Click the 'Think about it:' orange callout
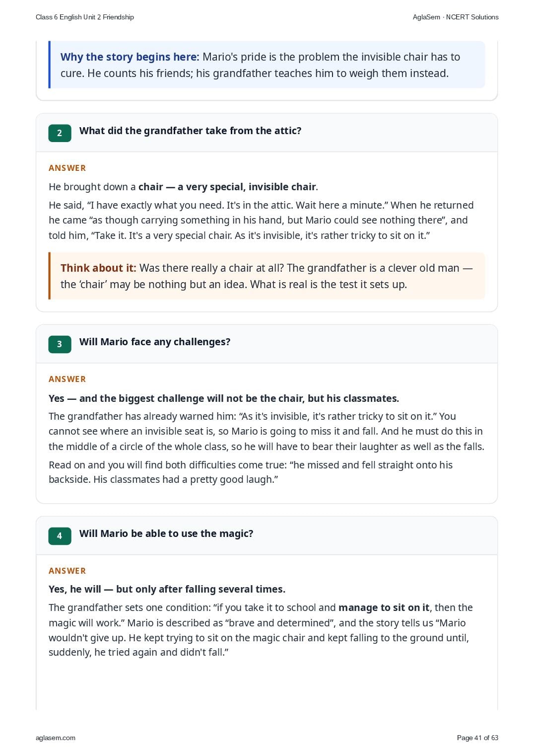Screen dimensions: 534x756 coord(267,276)
